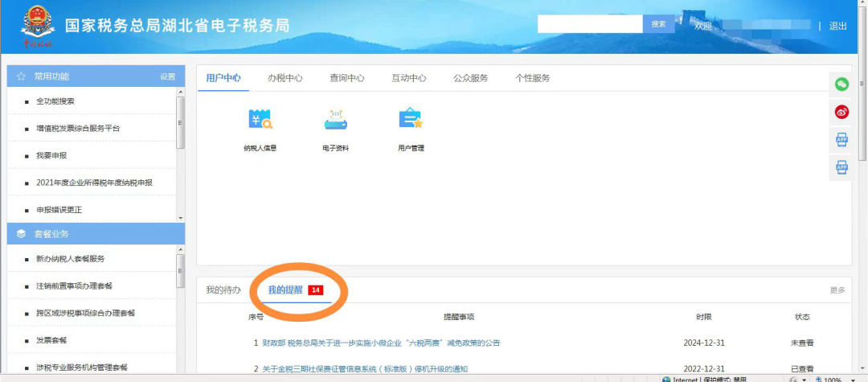
Task: Open the 纳税人信息 icon
Action: (260, 119)
